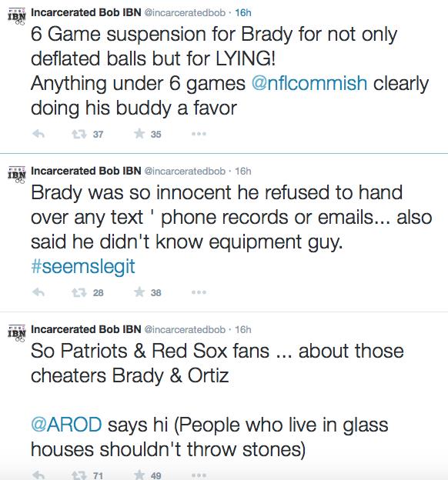
Task: Open more options on the first tweet
Action: pos(199,134)
